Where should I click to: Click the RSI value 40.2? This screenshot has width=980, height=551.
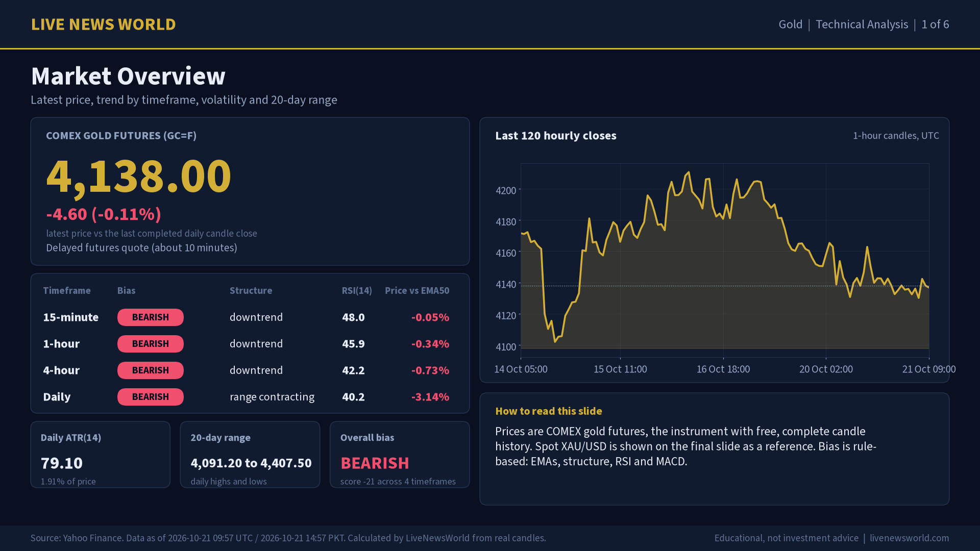click(353, 397)
